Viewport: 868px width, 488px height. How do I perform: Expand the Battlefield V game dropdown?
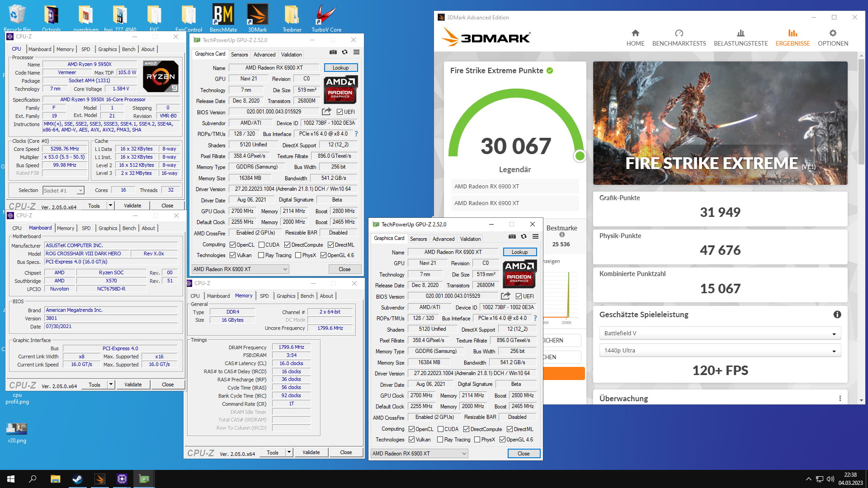coord(720,333)
